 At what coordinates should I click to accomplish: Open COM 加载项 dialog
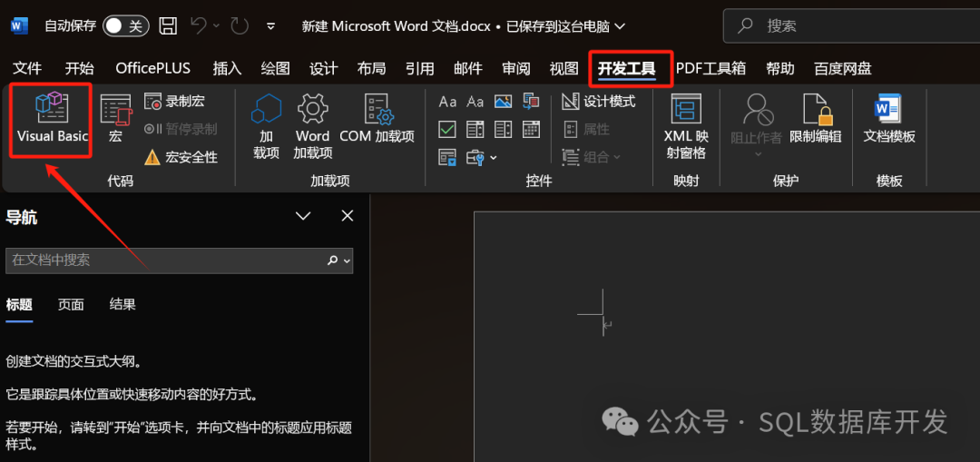377,119
